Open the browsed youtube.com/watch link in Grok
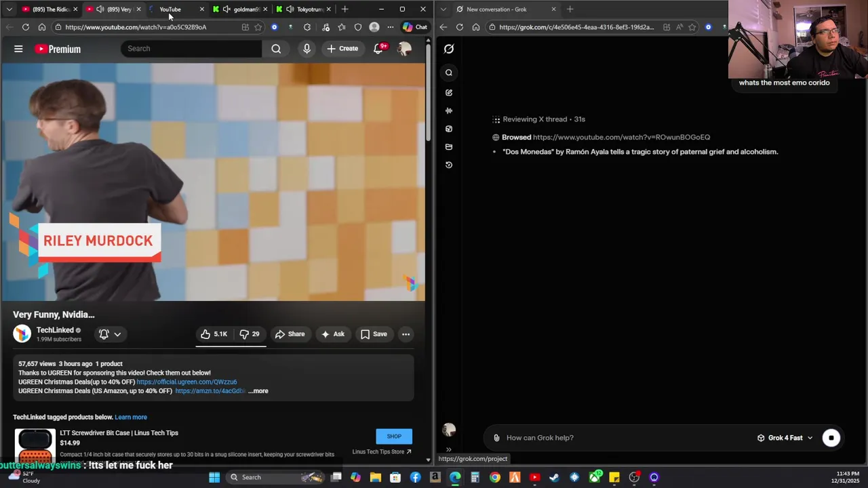Viewport: 868px width, 488px height. (x=621, y=138)
